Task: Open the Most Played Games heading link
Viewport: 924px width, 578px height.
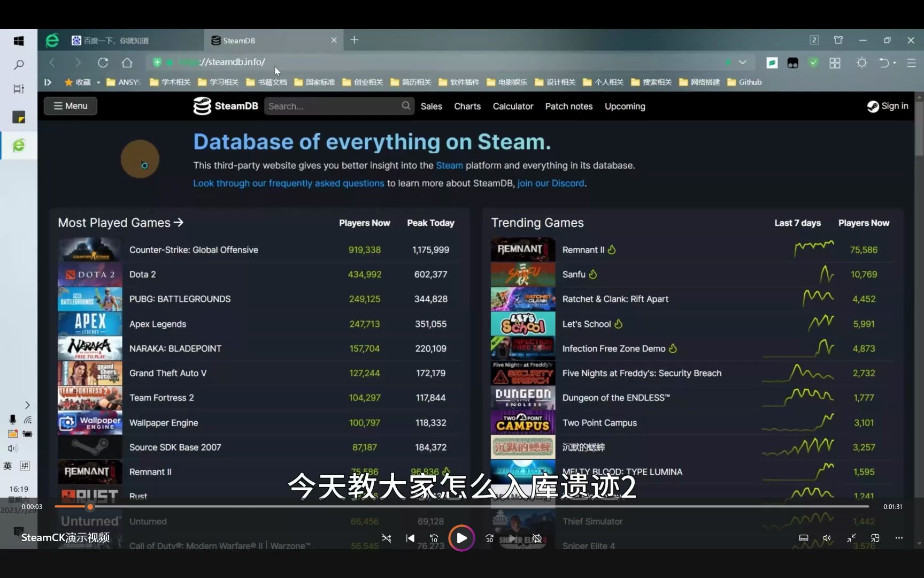Action: click(121, 223)
